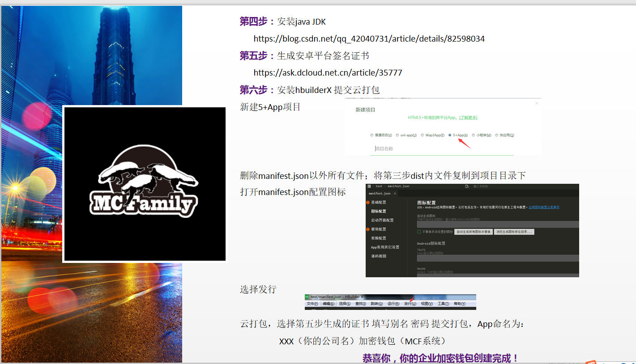Open the 发行(U) menu in HBuilder X

pos(410,304)
